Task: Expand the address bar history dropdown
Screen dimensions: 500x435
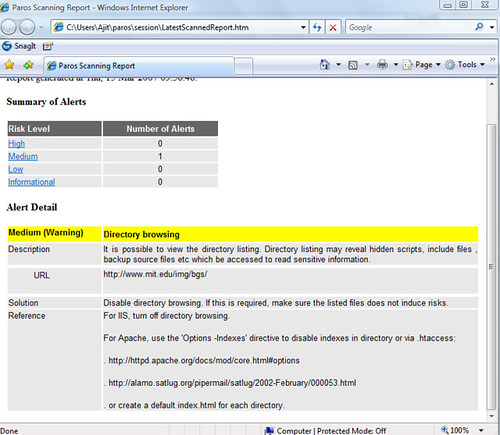Action: coord(303,27)
